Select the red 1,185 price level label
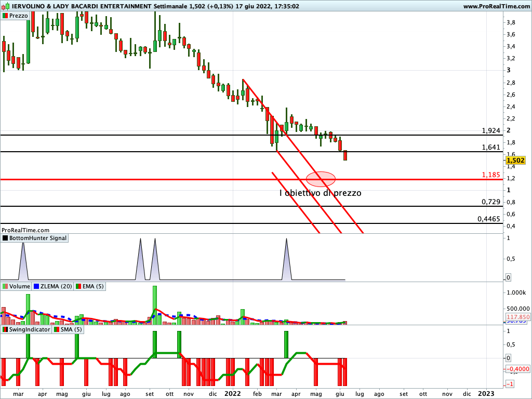The width and height of the screenshot is (532, 399). click(x=490, y=175)
